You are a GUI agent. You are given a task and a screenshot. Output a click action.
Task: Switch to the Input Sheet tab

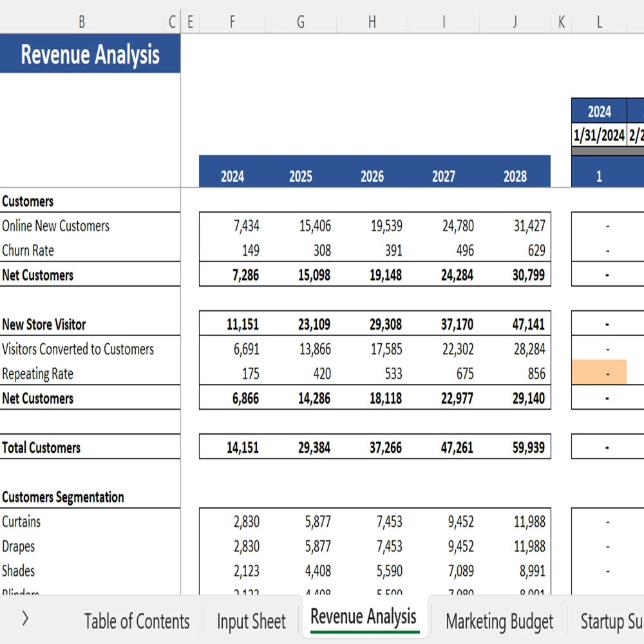[251, 621]
